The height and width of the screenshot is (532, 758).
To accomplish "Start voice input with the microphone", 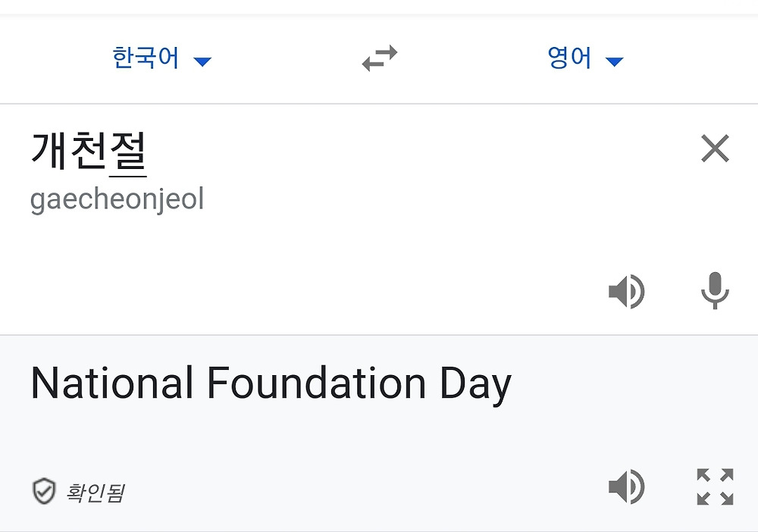I will click(714, 291).
